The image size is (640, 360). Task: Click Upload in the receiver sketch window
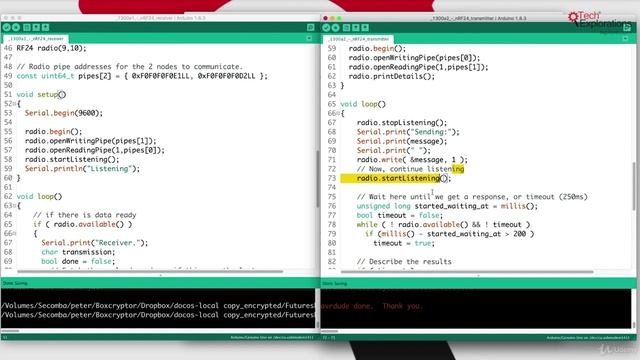pos(16,27)
